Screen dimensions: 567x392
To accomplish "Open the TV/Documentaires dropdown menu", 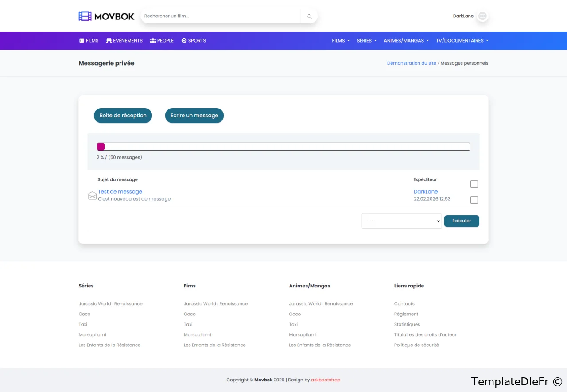I will (462, 41).
